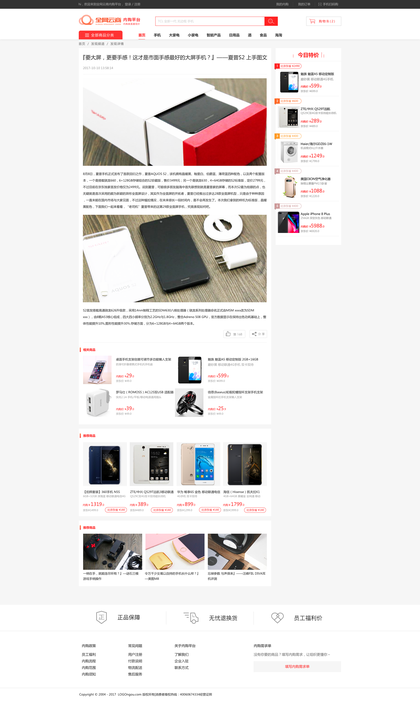Open the black phone box hero image
This screenshot has width=420, height=701.
(175, 122)
